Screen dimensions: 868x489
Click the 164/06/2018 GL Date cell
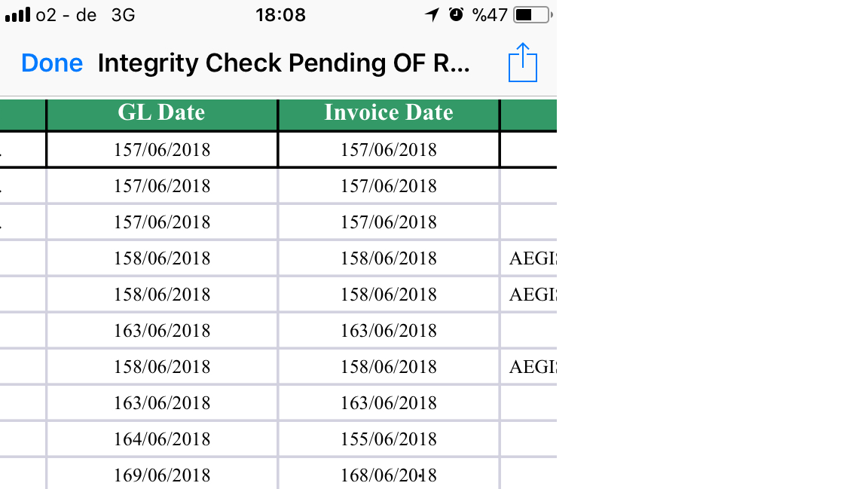161,439
